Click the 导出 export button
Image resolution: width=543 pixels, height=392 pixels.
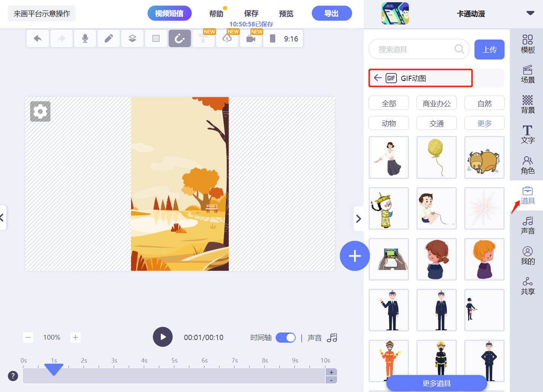tap(332, 14)
